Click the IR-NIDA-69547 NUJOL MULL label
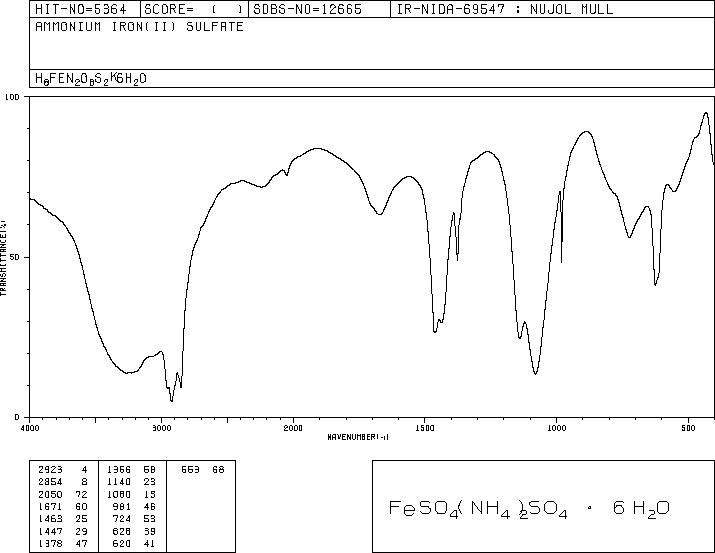Image resolution: width=715 pixels, height=553 pixels. coord(505,9)
